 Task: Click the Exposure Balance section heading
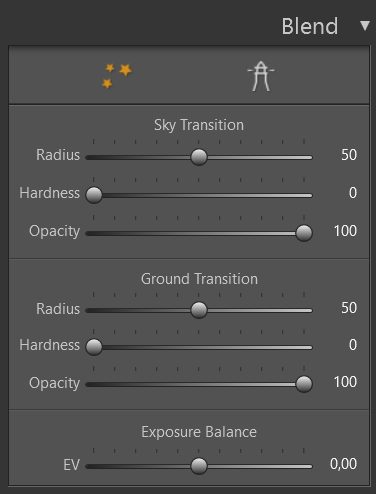(199, 432)
